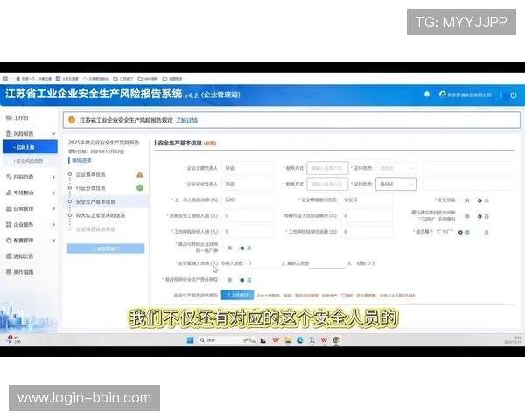Select 否 for 是否投保安全生产责任保险

[242, 280]
